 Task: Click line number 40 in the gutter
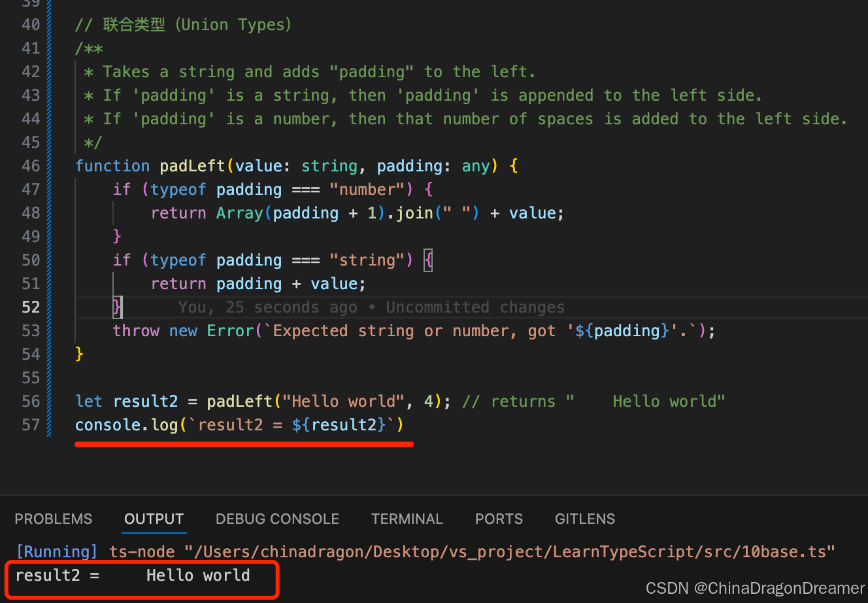click(x=31, y=25)
